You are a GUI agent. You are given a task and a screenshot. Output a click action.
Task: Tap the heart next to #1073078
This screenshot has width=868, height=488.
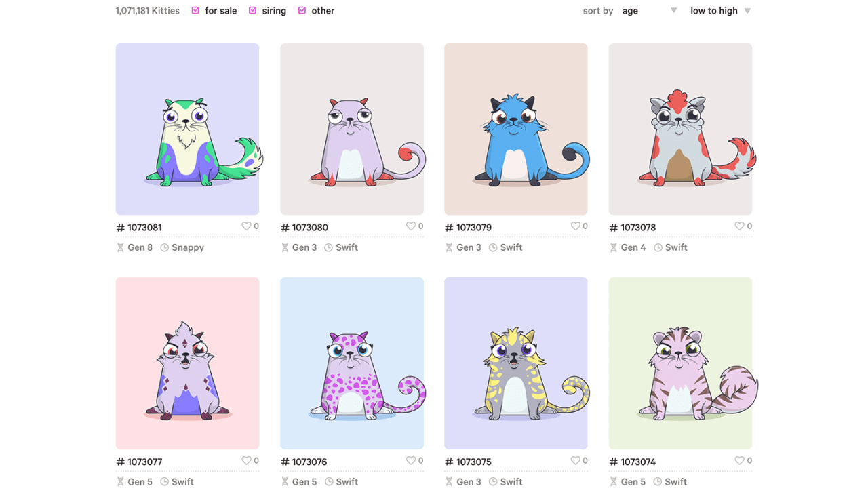click(740, 226)
